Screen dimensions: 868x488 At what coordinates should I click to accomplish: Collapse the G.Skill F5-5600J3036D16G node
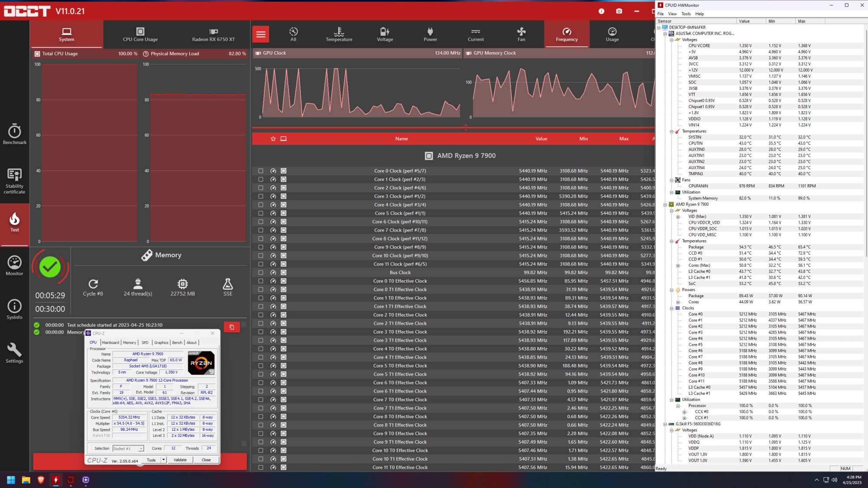coord(665,424)
